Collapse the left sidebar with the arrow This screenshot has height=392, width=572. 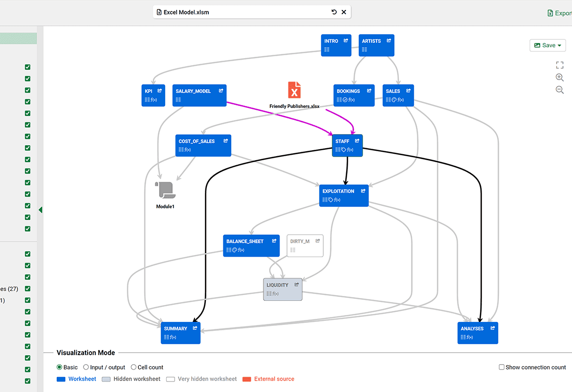41,210
